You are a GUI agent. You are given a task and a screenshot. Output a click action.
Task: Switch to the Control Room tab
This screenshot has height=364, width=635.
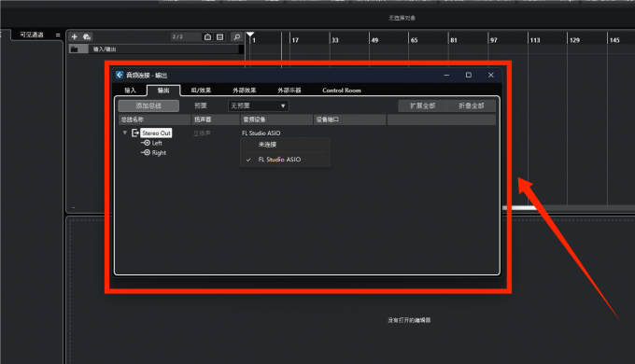tap(342, 91)
